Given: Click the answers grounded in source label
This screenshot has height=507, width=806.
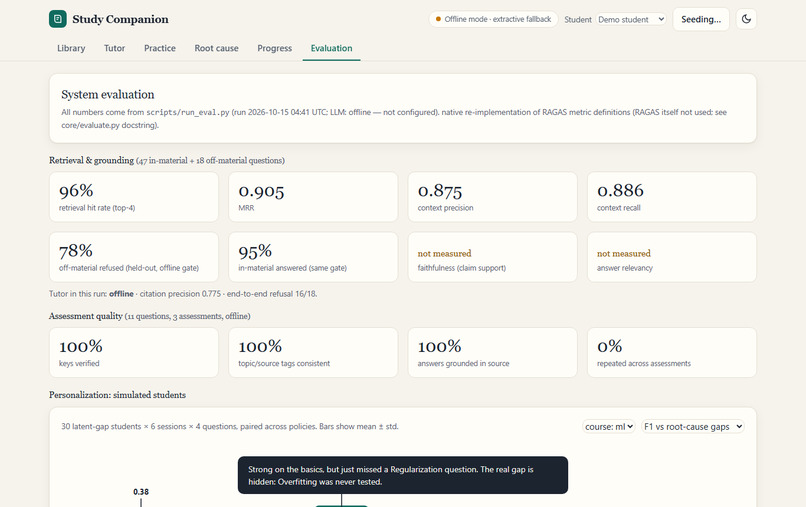Looking at the screenshot, I should point(463,364).
